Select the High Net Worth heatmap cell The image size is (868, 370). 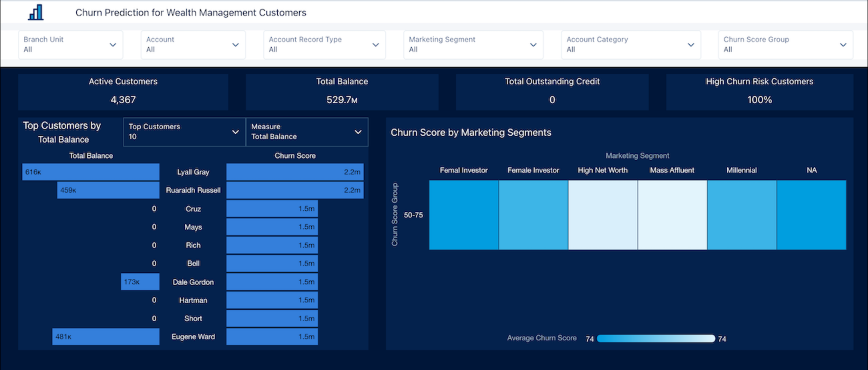pyautogui.click(x=603, y=215)
